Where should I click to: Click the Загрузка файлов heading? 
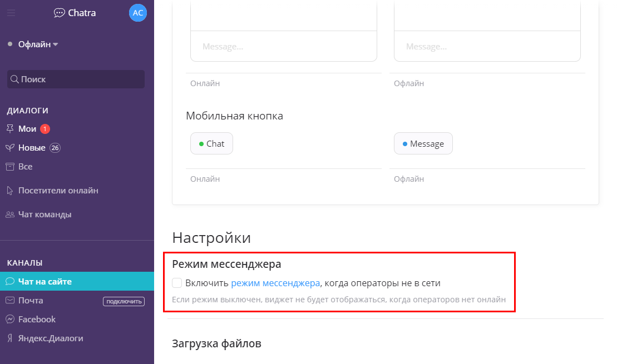coord(216,343)
